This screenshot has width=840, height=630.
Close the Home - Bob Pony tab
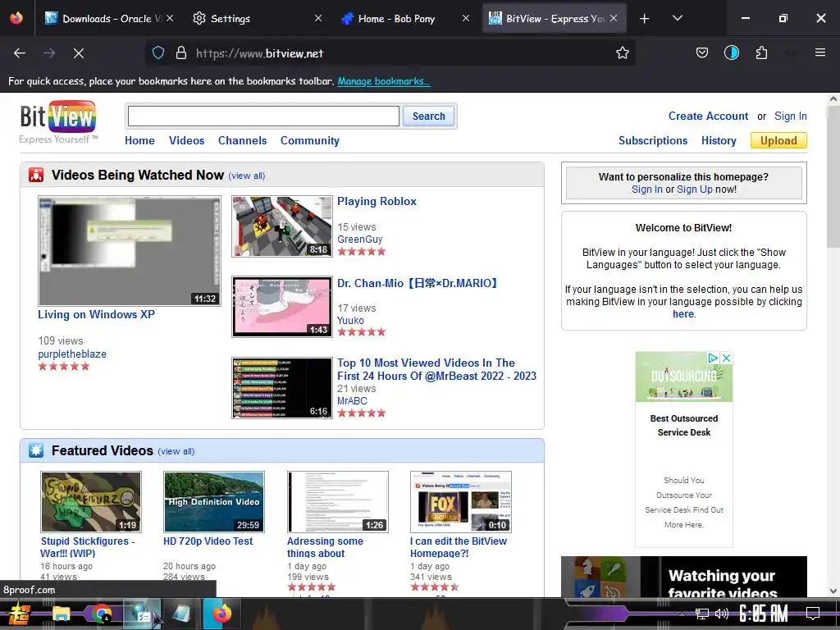(466, 18)
